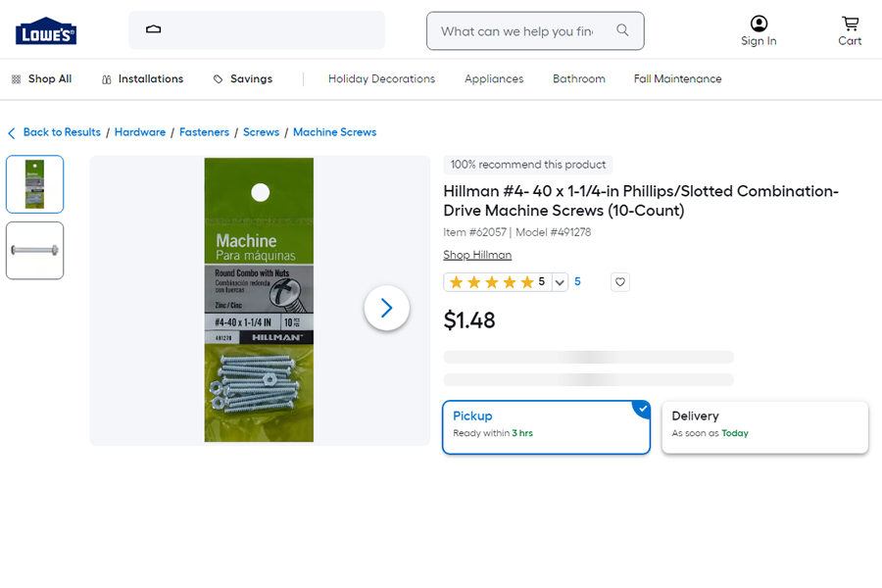
Task: Save product with the heart icon
Action: (x=620, y=282)
